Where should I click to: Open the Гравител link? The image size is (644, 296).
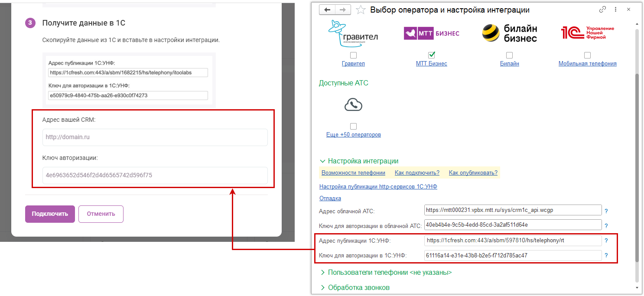click(353, 64)
